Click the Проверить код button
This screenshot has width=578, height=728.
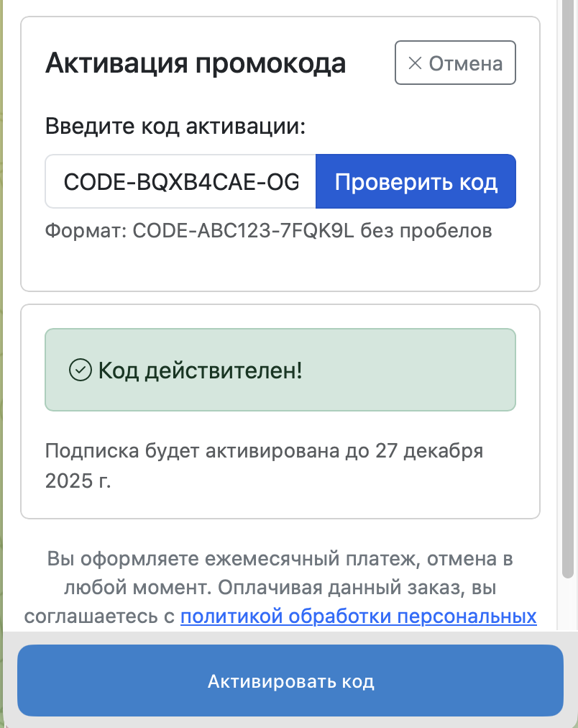tap(416, 181)
